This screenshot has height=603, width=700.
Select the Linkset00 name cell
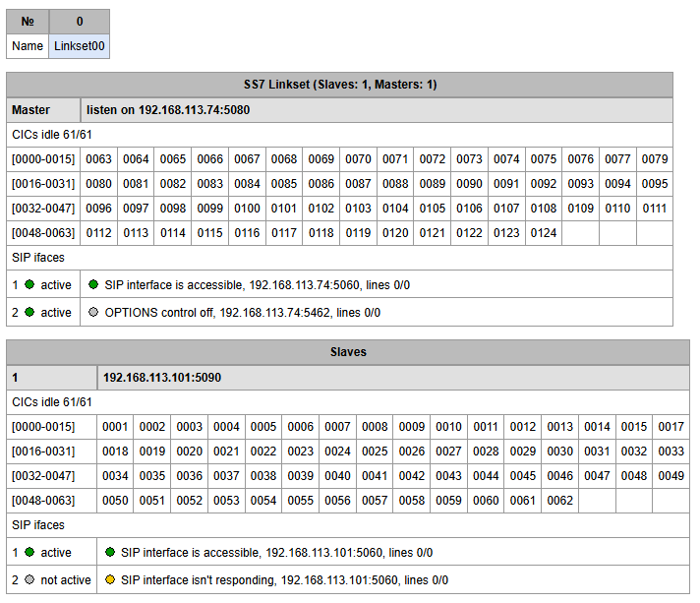[79, 46]
